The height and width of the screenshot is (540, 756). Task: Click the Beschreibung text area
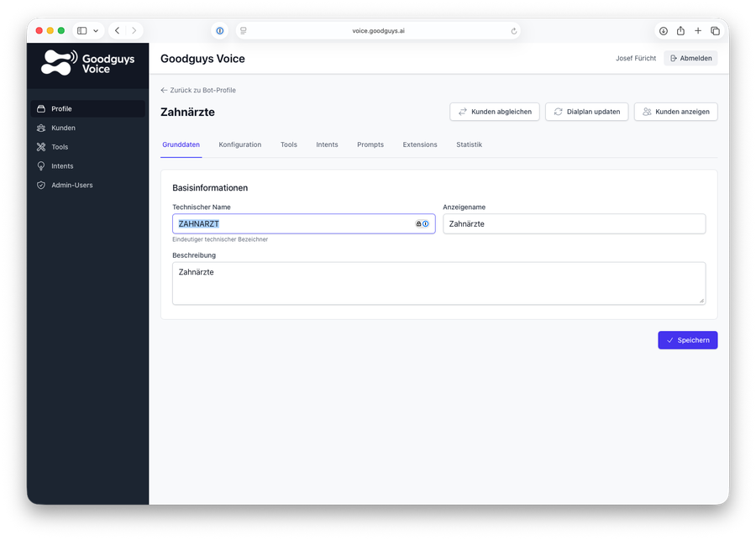click(x=438, y=283)
